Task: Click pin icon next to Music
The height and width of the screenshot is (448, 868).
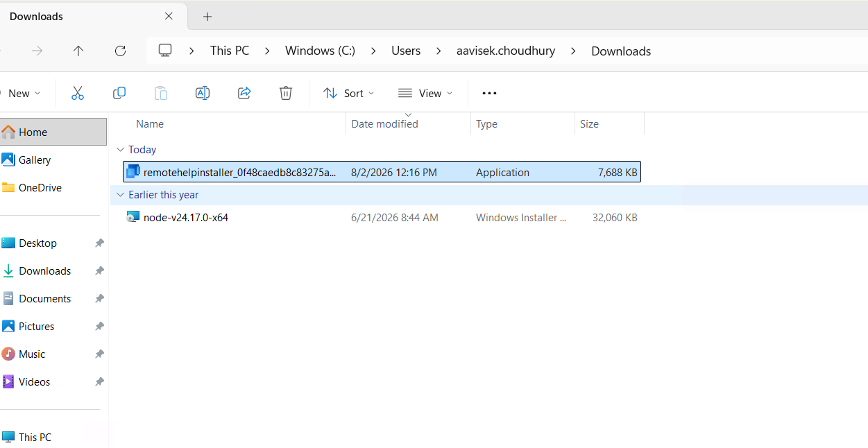Action: tap(99, 354)
